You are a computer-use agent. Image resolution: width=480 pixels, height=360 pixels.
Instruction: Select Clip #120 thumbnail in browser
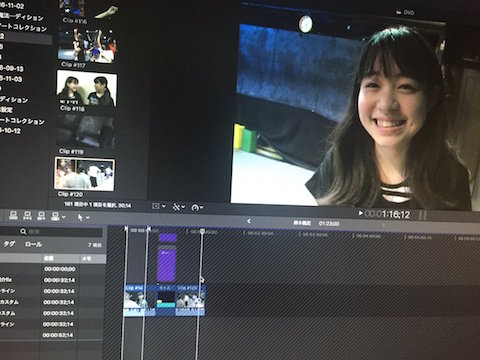pos(85,174)
